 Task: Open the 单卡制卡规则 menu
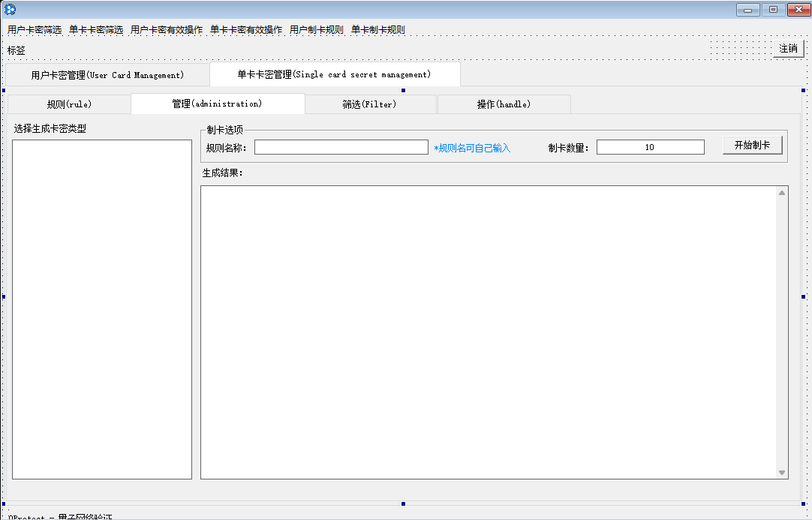tap(378, 30)
